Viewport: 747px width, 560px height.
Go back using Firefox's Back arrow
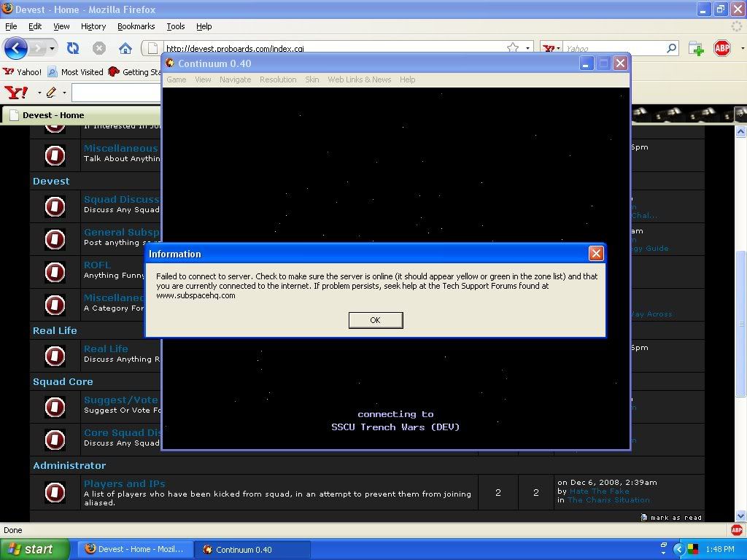pos(15,48)
